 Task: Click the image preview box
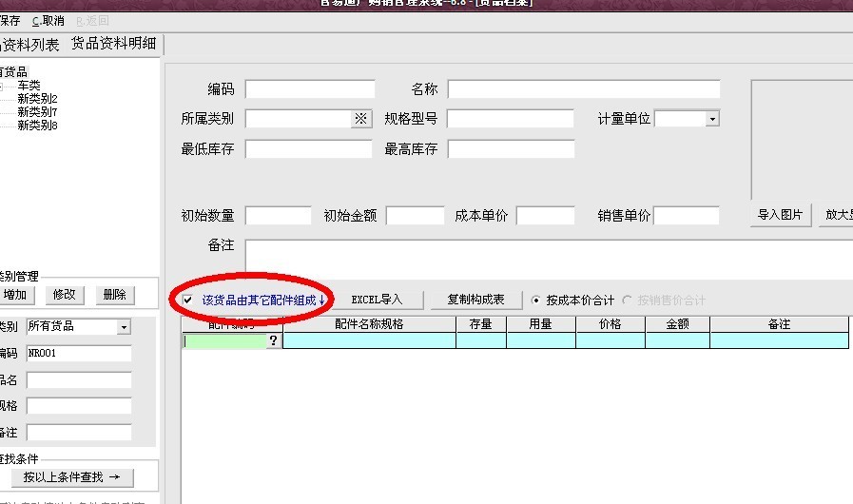(x=802, y=140)
